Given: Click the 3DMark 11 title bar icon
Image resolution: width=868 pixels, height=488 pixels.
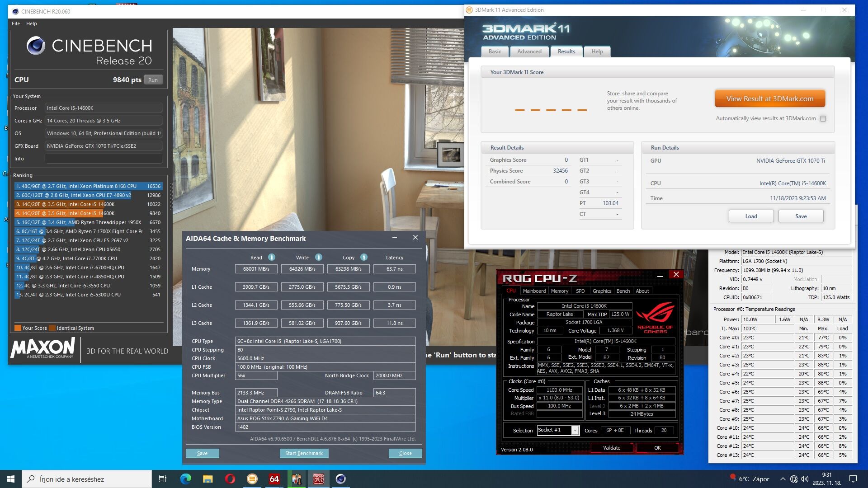Looking at the screenshot, I should tap(469, 10).
